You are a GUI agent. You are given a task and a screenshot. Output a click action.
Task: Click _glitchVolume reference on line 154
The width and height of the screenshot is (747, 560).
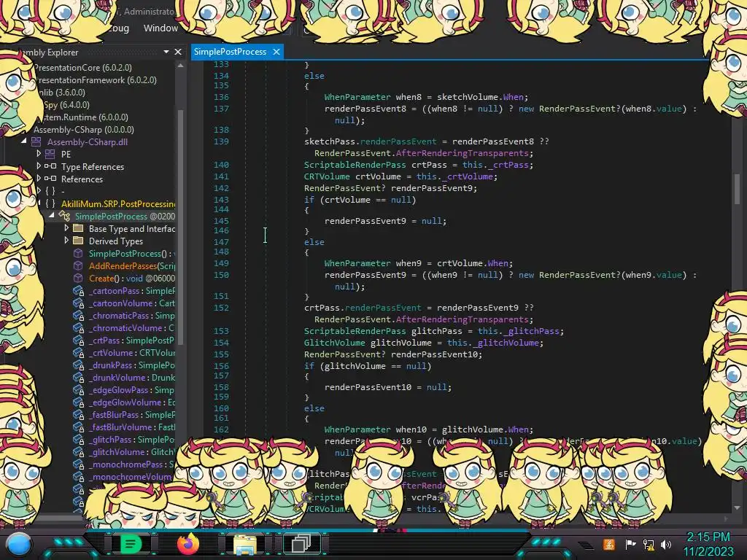tap(508, 343)
